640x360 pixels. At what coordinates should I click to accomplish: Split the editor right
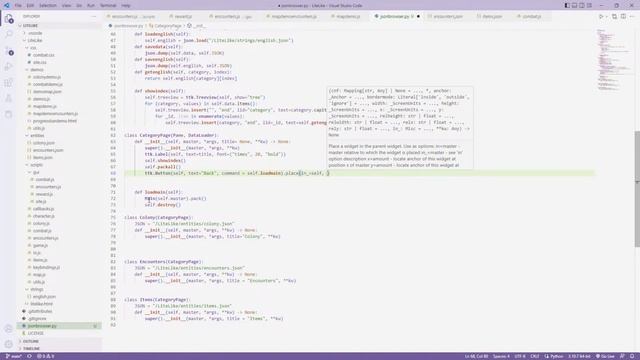(x=623, y=16)
